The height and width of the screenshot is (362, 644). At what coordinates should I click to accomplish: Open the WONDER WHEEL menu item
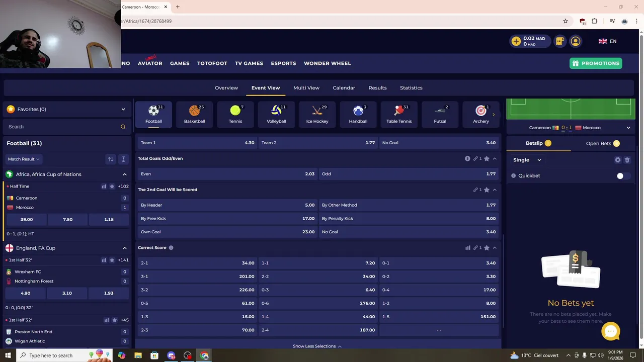click(328, 63)
